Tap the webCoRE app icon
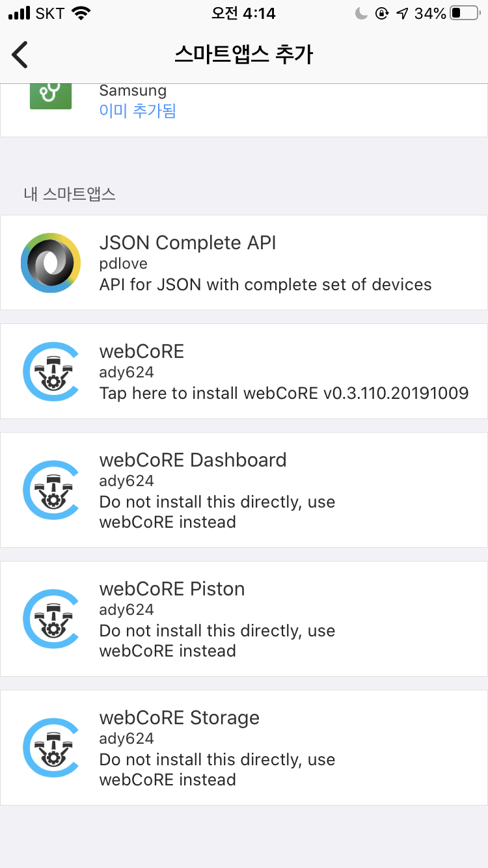This screenshot has width=488, height=868. 51,371
